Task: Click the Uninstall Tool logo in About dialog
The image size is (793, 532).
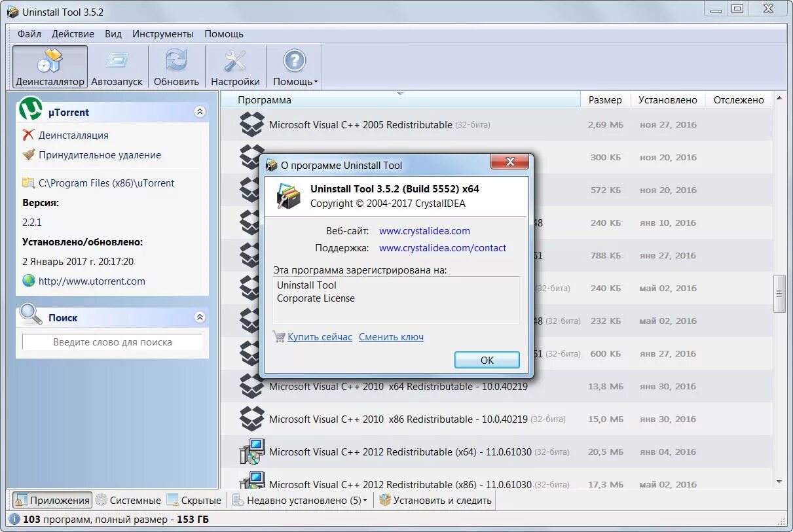Action: click(288, 196)
